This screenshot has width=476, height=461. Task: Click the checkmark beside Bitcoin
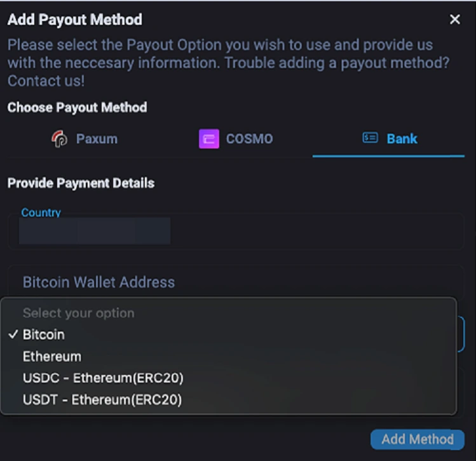pyautogui.click(x=13, y=334)
